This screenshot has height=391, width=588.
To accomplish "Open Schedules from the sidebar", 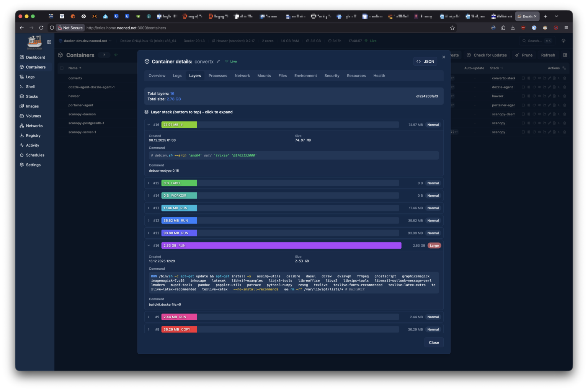I will 35,155.
